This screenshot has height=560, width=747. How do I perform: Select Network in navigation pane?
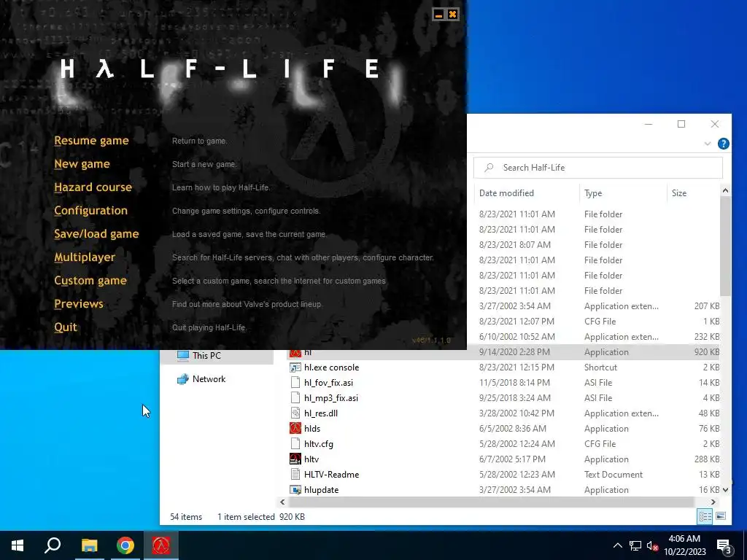tap(209, 379)
